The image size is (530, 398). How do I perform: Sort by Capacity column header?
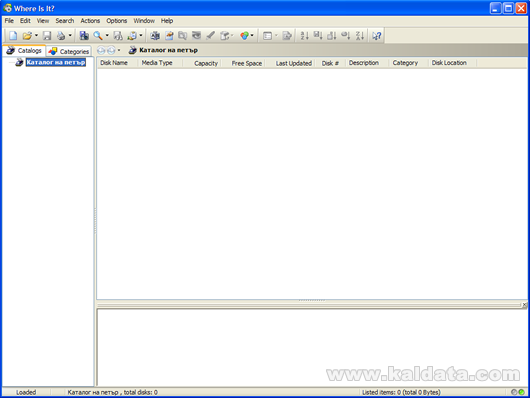(202, 63)
